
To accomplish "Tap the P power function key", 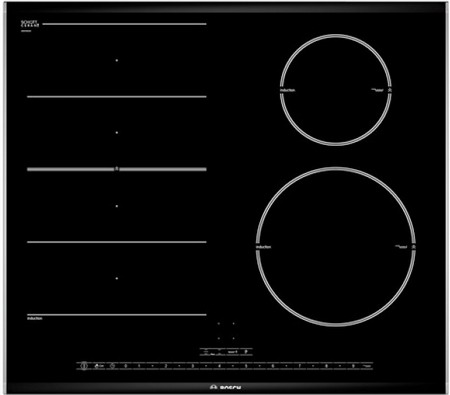I will point(246,351).
